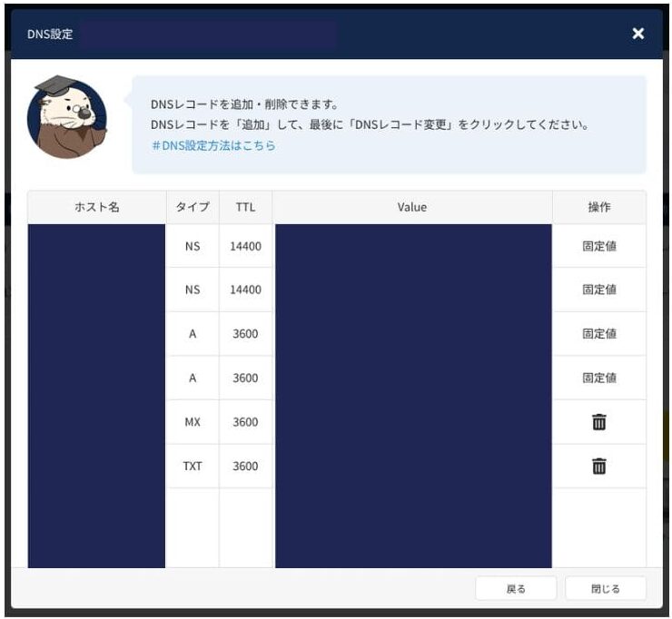The width and height of the screenshot is (672, 619).
Task: Click the Value column header
Action: click(x=412, y=207)
